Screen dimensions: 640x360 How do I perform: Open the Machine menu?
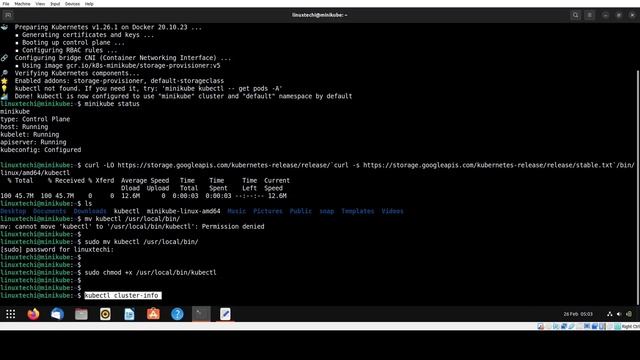22,4
